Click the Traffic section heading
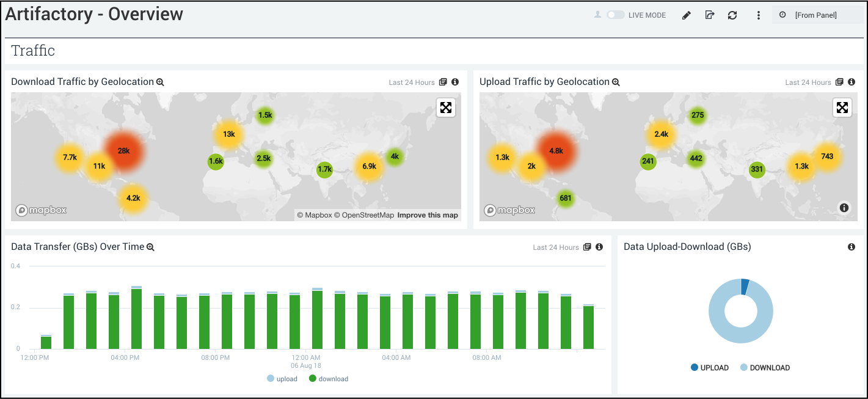 click(33, 51)
